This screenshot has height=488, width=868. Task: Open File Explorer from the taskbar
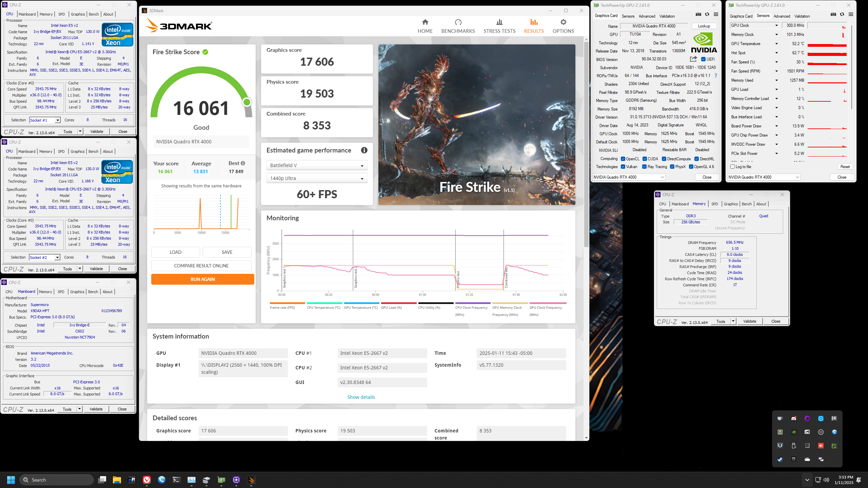click(x=117, y=480)
